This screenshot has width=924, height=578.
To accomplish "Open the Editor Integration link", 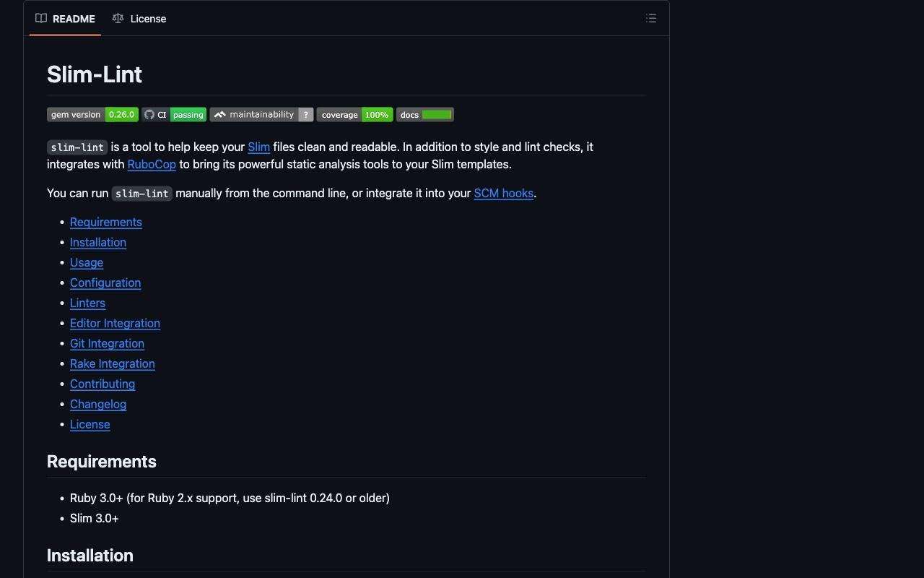I will (x=115, y=323).
